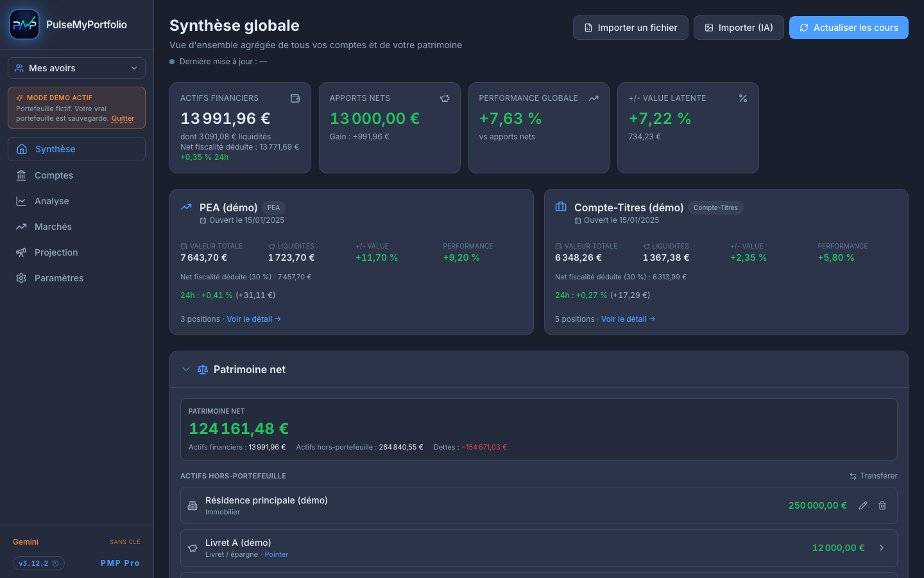The width and height of the screenshot is (924, 578).
Task: Click the Transférer button
Action: pos(873,476)
